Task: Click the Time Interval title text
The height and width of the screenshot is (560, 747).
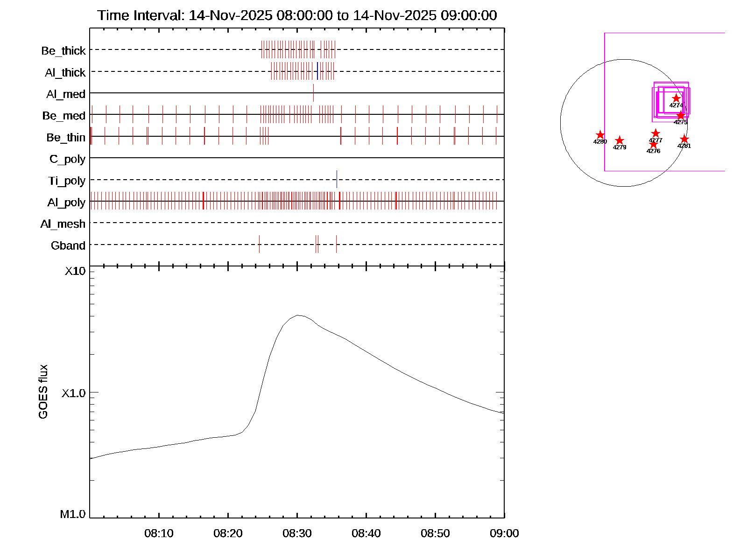Action: tap(297, 15)
